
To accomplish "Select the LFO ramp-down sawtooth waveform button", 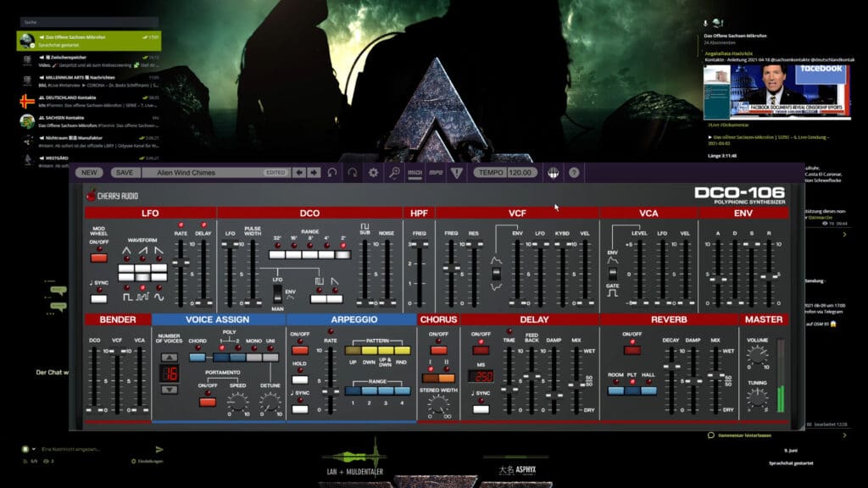I will pyautogui.click(x=159, y=269).
